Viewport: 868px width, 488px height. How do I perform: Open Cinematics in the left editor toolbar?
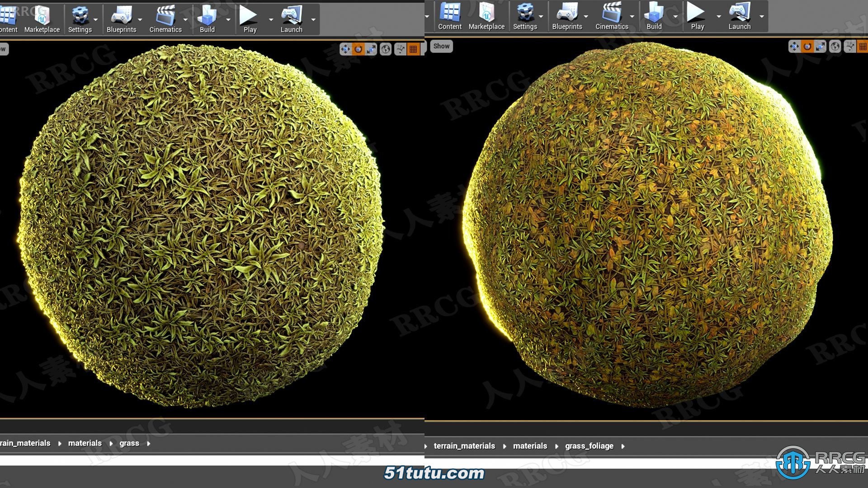[x=165, y=19]
